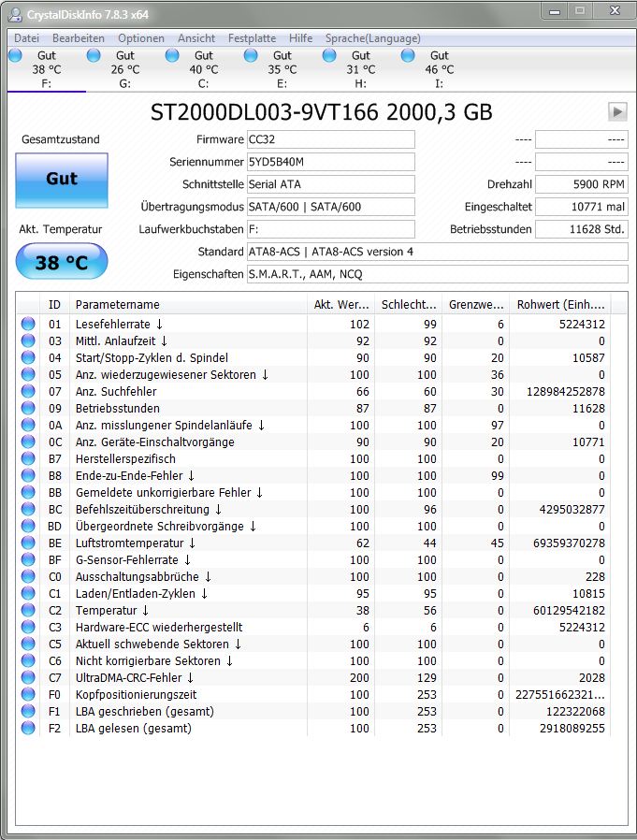Click the Seriennummer field 5YD5B40M
This screenshot has height=840, width=637.
click(x=330, y=162)
